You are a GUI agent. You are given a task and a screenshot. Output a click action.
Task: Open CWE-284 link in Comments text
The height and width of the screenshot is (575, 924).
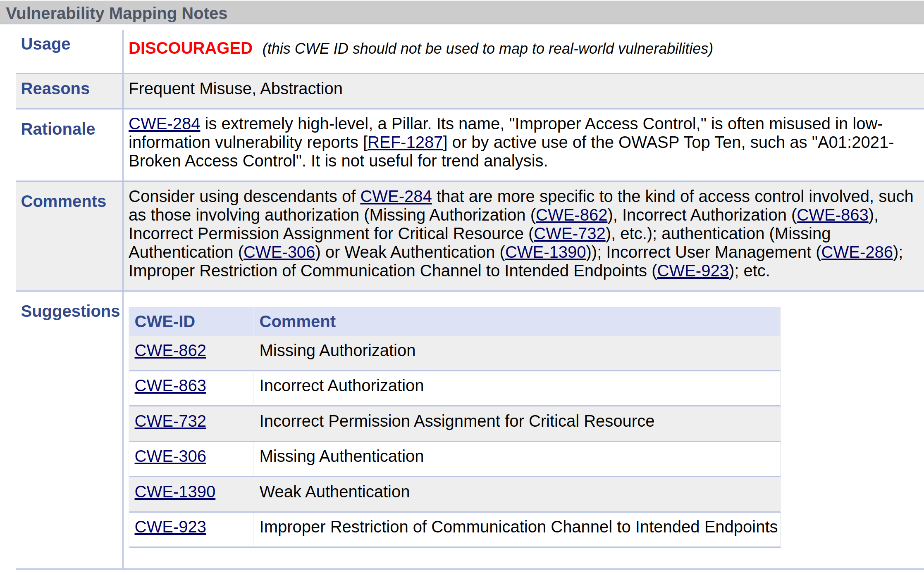coord(396,197)
